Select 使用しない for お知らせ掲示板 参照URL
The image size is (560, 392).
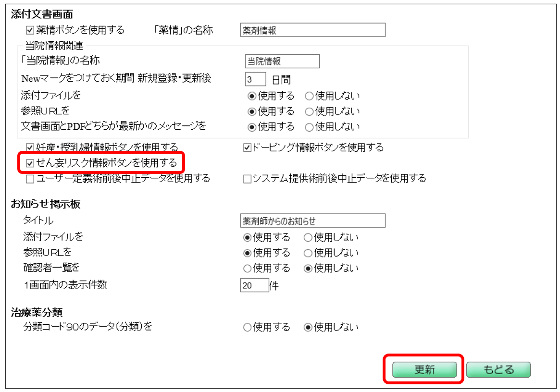tap(308, 253)
